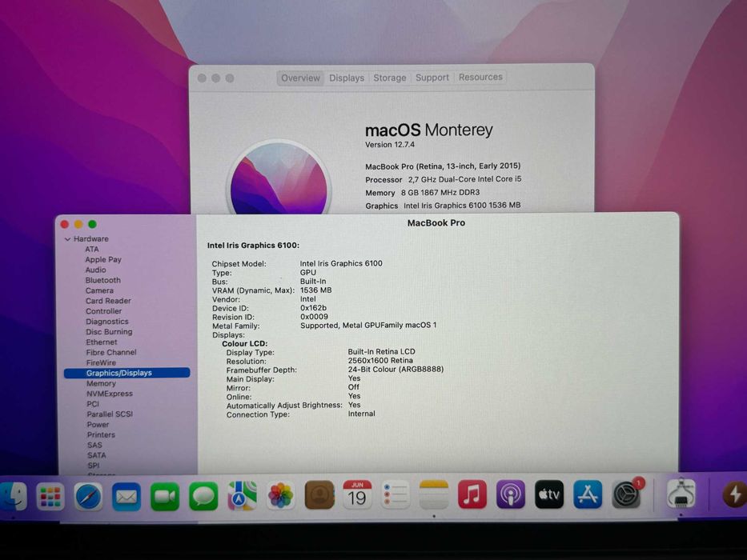Select Card Reader in the sidebar
The image size is (747, 560).
(x=108, y=301)
